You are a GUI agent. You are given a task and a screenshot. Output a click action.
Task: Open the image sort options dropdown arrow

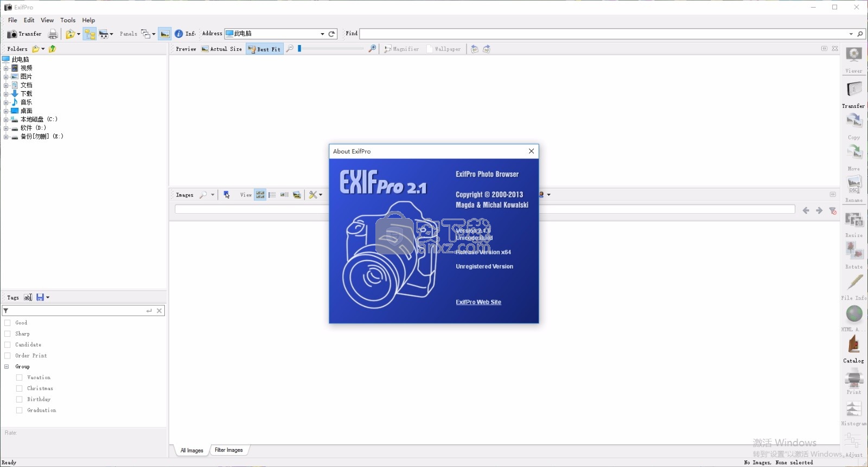[x=112, y=34]
